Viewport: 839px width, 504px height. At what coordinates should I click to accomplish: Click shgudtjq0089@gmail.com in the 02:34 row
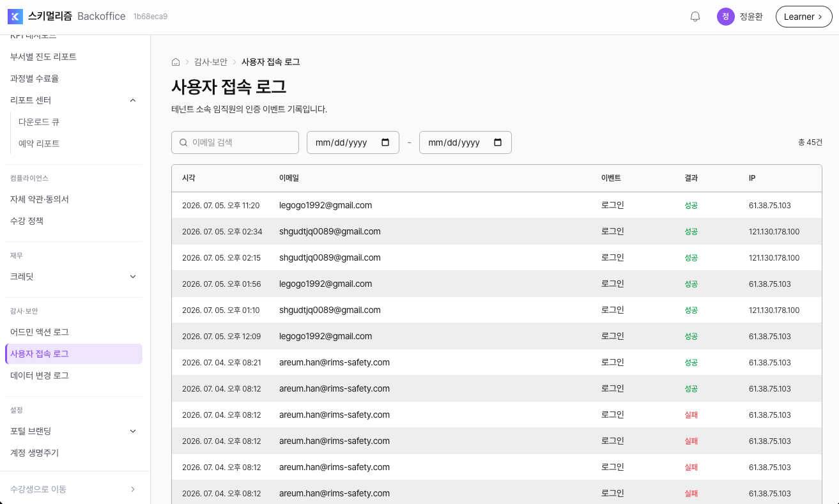330,231
